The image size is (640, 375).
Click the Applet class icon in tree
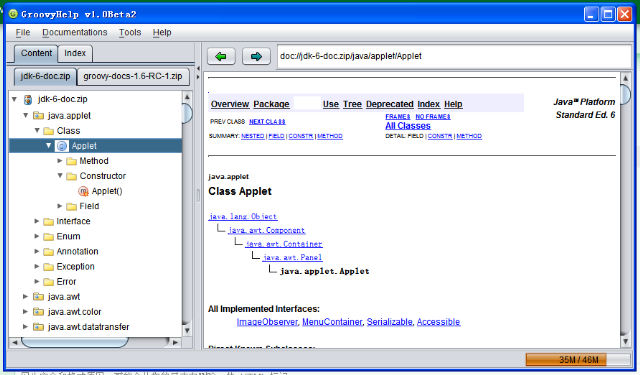(x=62, y=146)
